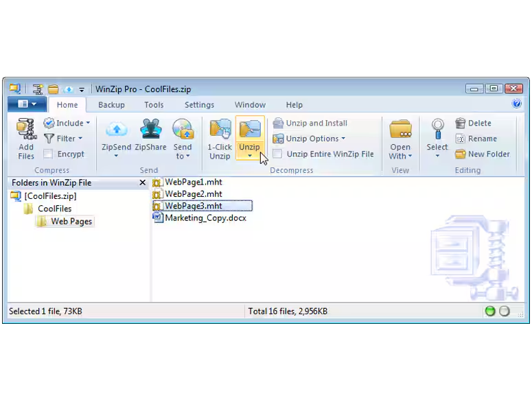The width and height of the screenshot is (532, 400).
Task: Click the ZipShare icon
Action: 150,129
